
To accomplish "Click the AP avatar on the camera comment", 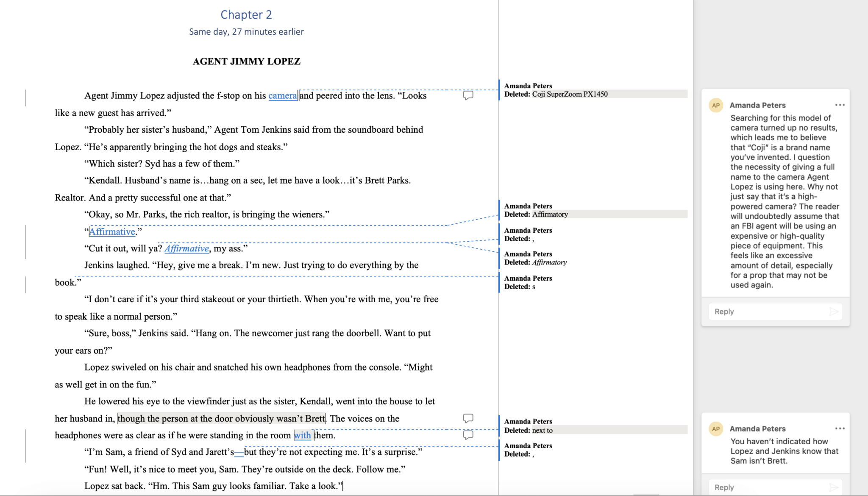I will click(x=716, y=105).
